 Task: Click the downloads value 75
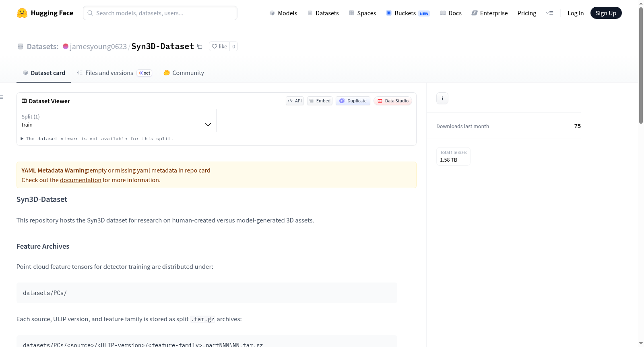click(577, 126)
